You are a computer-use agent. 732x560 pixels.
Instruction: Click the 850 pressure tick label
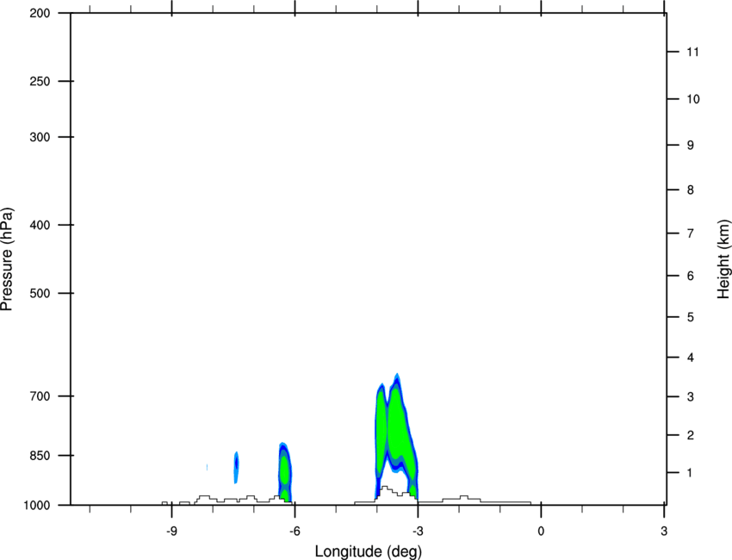[40, 455]
